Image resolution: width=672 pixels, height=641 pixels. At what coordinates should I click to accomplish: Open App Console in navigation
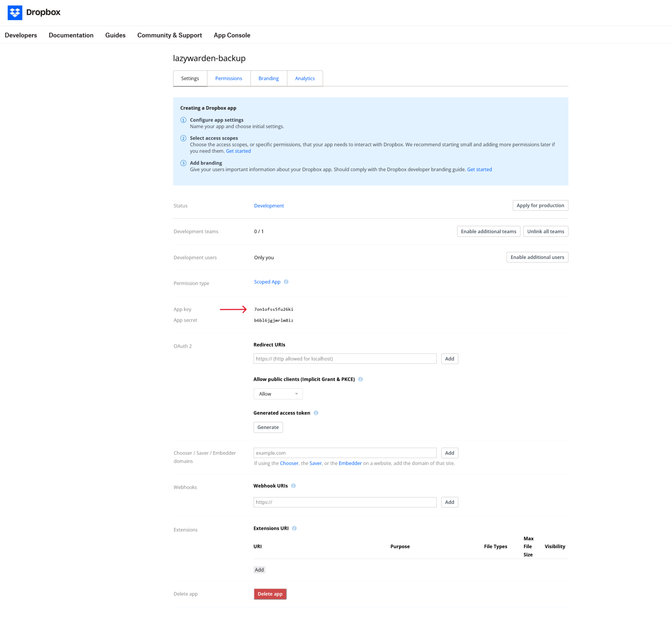(232, 35)
